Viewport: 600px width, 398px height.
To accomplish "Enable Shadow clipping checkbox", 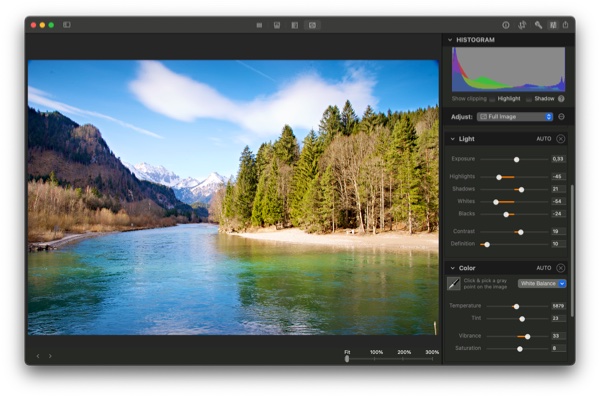I will 528,99.
